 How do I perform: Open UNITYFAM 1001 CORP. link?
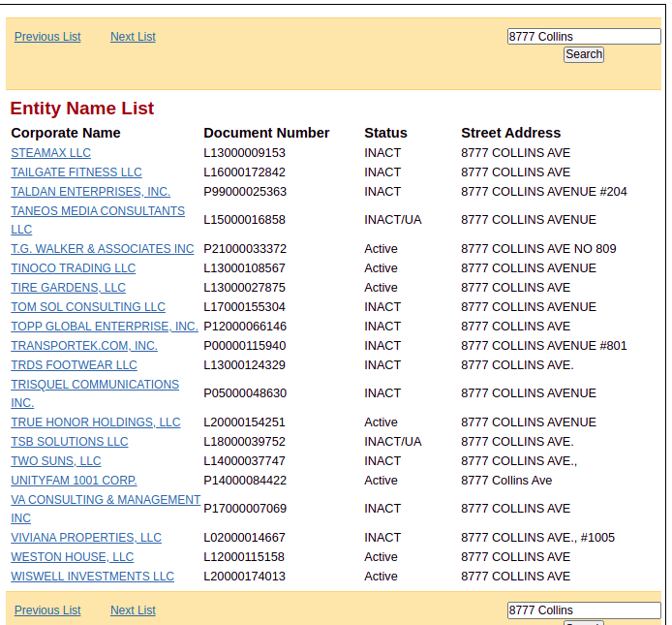[74, 481]
